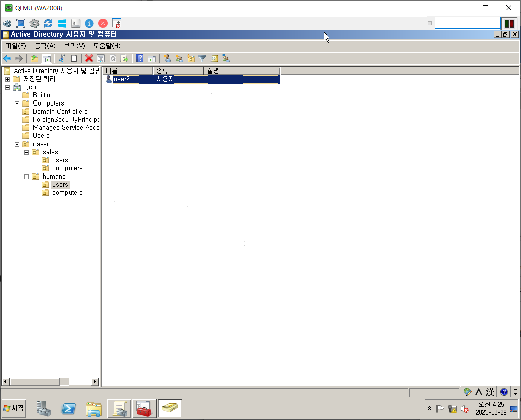Image resolution: width=521 pixels, height=420 pixels.
Task: Click the Paste clipboard icon
Action: [x=74, y=59]
